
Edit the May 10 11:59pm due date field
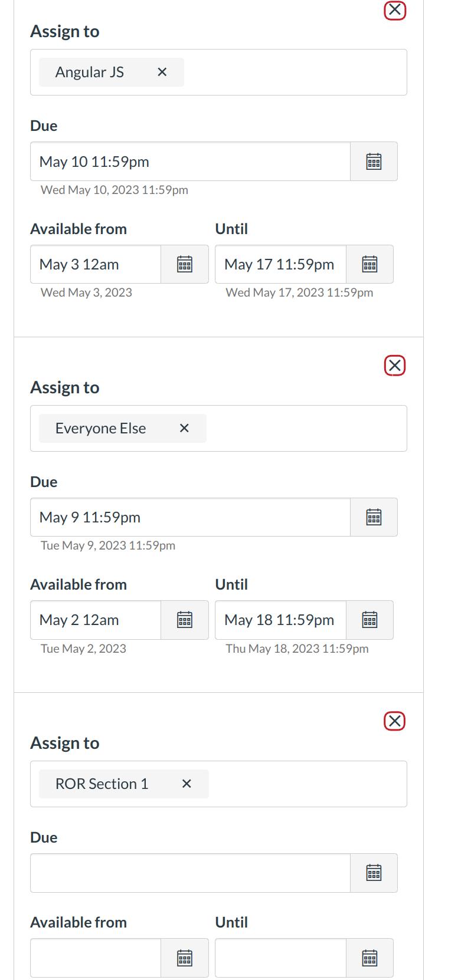[x=190, y=162]
